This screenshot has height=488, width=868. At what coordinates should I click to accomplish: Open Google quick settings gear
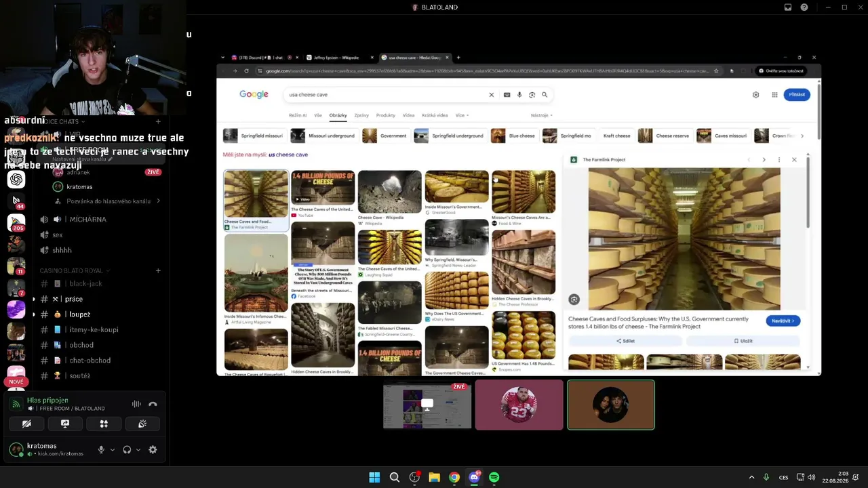pos(756,95)
